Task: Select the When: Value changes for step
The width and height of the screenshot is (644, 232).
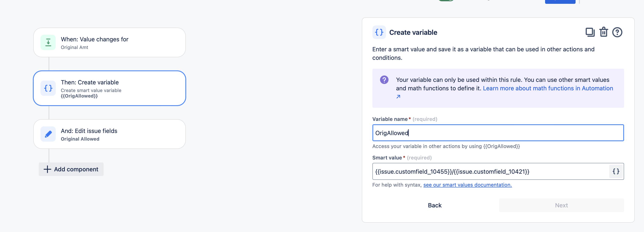Action: [x=110, y=43]
